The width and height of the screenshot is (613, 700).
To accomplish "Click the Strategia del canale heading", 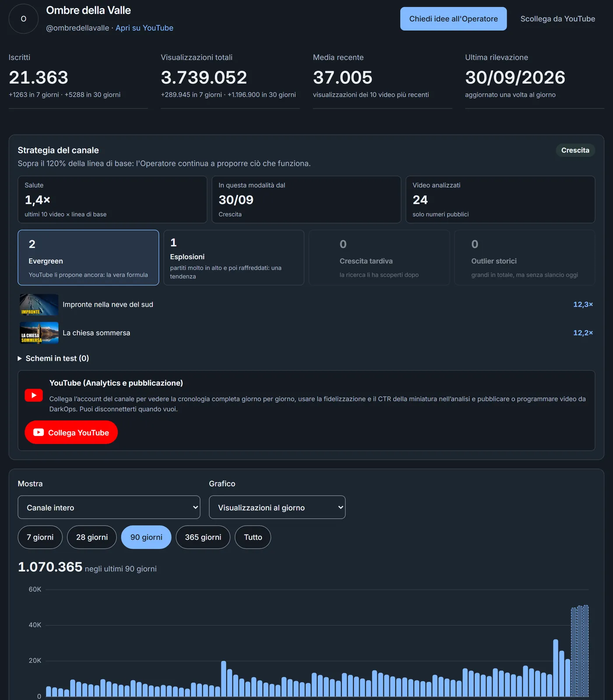I will [58, 150].
